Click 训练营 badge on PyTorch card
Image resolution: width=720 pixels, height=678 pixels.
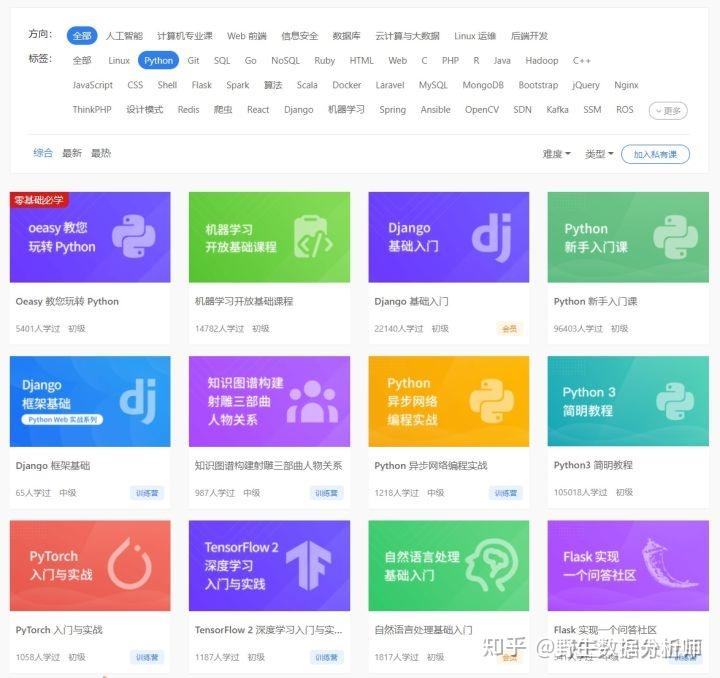click(147, 657)
